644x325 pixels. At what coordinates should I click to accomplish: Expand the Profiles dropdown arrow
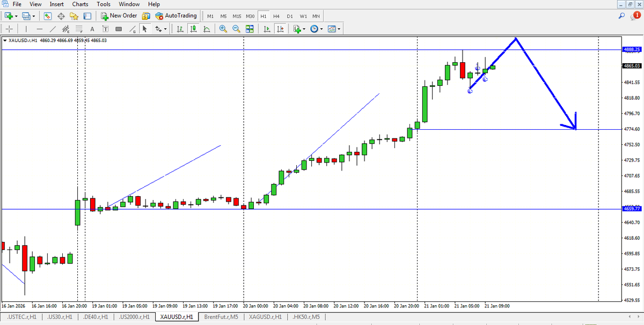(x=33, y=16)
